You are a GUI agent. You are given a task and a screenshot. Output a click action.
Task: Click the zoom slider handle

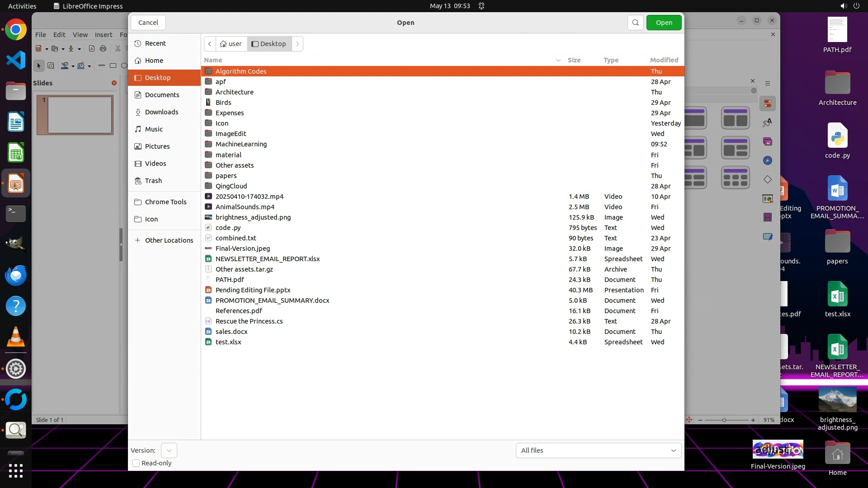click(724, 420)
